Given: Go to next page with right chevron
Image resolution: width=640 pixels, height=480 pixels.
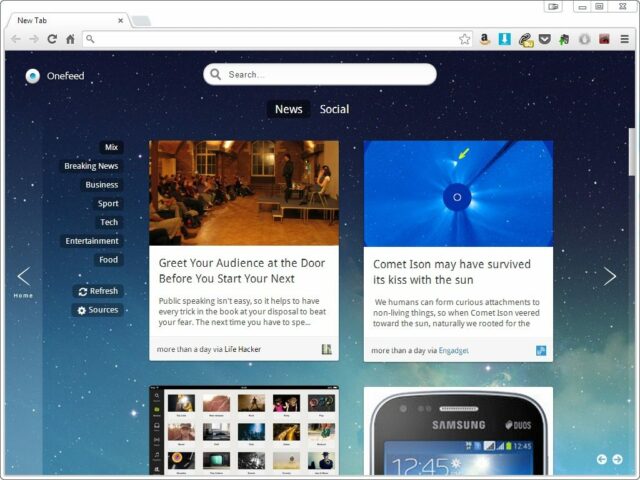Looking at the screenshot, I should pos(609,276).
